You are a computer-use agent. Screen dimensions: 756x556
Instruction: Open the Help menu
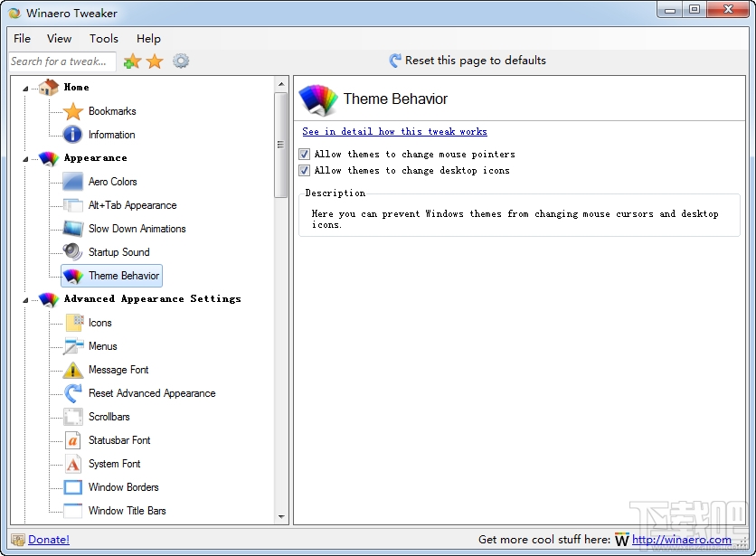(x=148, y=39)
